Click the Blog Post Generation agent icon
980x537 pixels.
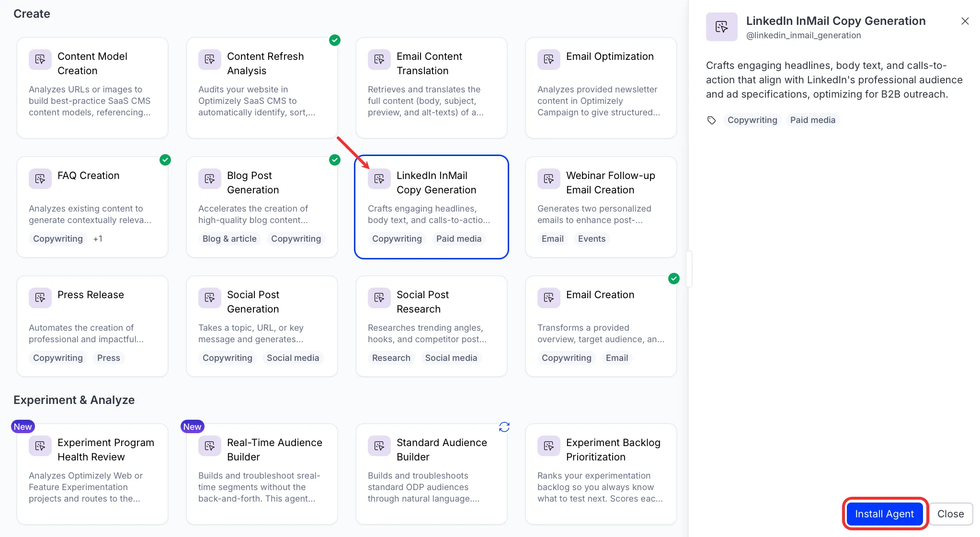(x=210, y=179)
